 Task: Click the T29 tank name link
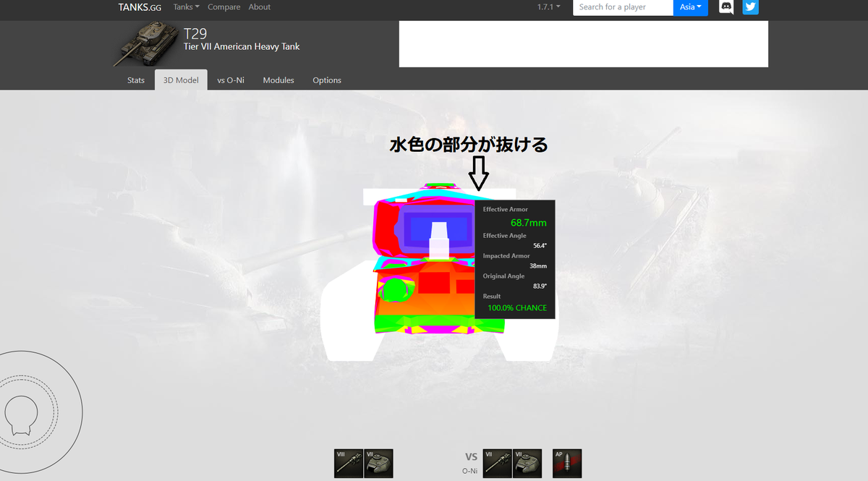(196, 33)
